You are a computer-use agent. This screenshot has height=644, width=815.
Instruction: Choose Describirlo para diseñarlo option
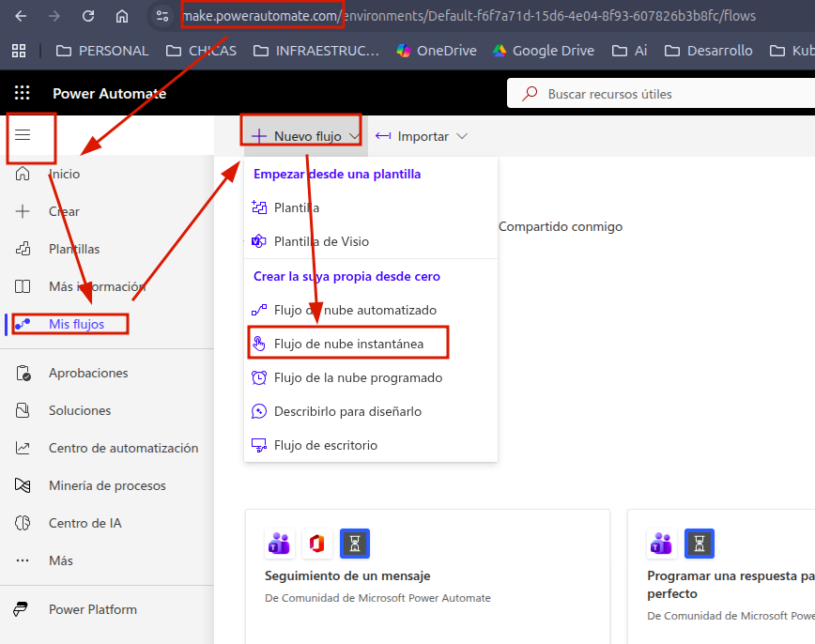[347, 411]
